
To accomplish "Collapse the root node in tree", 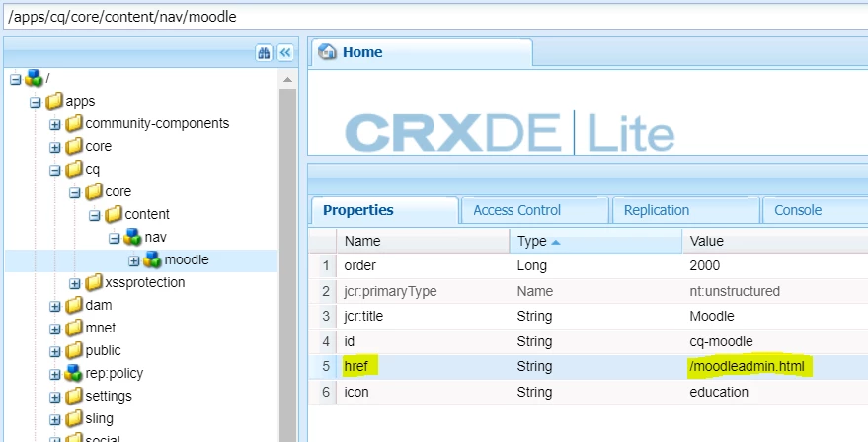I will click(x=16, y=80).
